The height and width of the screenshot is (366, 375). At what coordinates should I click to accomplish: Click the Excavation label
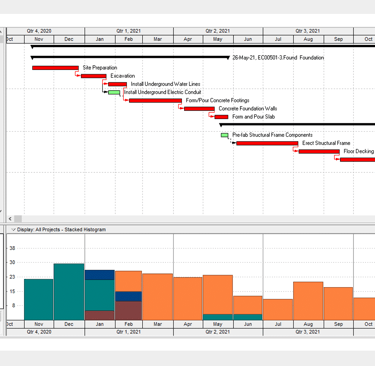click(x=123, y=76)
